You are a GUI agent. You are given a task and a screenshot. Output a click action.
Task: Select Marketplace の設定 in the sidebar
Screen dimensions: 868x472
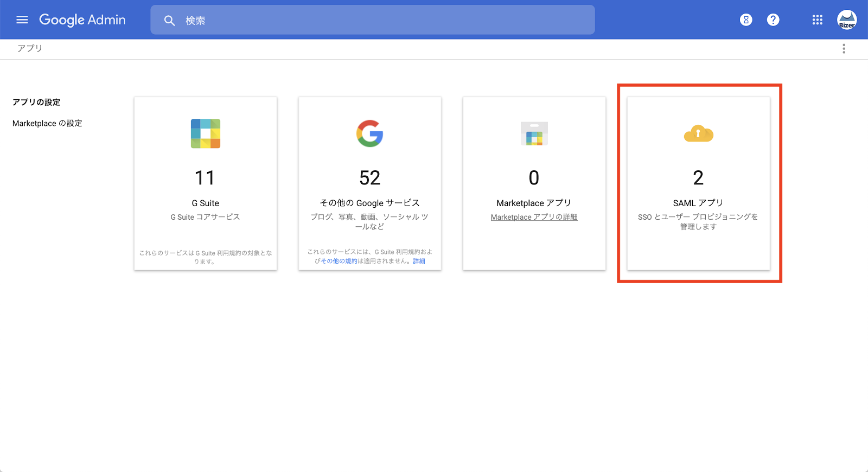[47, 123]
